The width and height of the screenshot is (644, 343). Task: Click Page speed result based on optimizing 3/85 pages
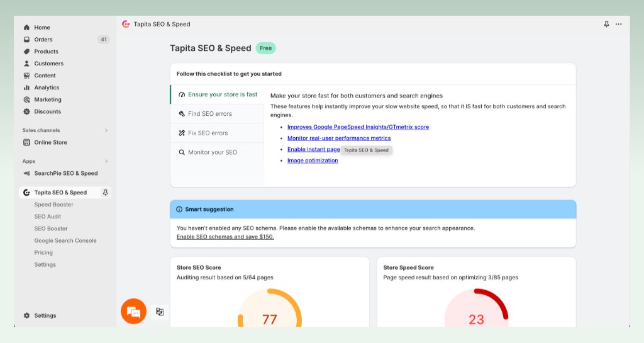(x=450, y=278)
